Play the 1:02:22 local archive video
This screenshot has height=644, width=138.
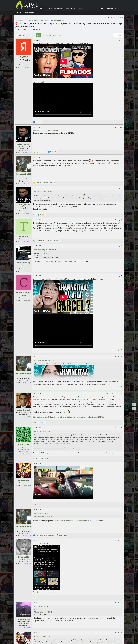[x=36, y=112]
